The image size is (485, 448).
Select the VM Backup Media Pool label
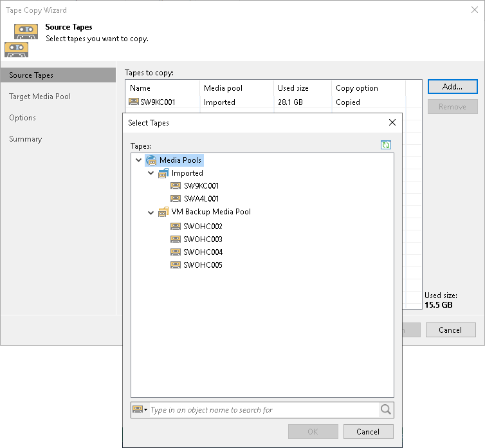(211, 212)
